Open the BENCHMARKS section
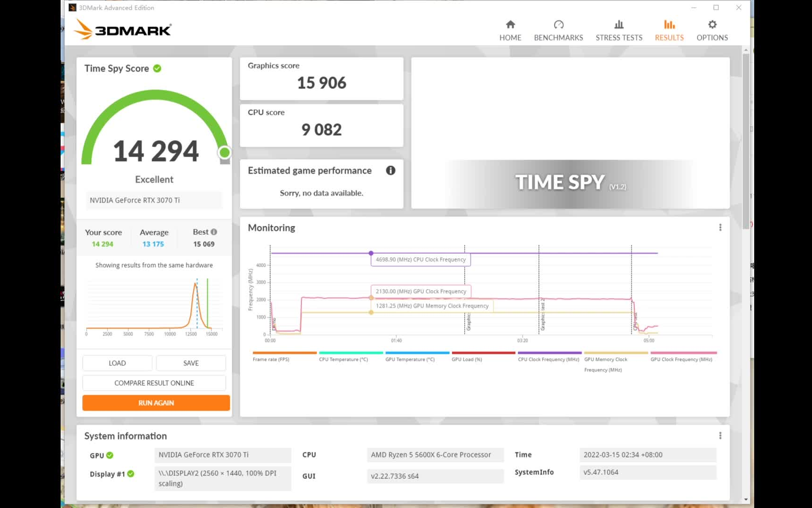 coord(558,31)
